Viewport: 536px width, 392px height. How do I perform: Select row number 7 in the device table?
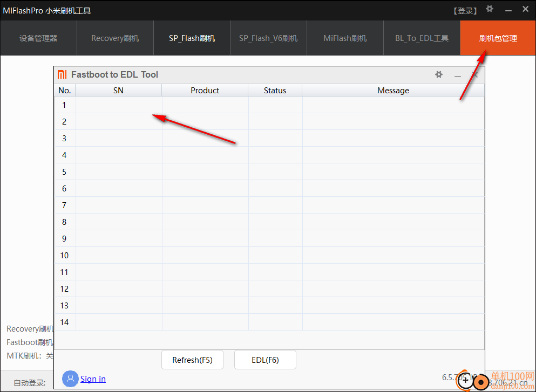(x=269, y=205)
